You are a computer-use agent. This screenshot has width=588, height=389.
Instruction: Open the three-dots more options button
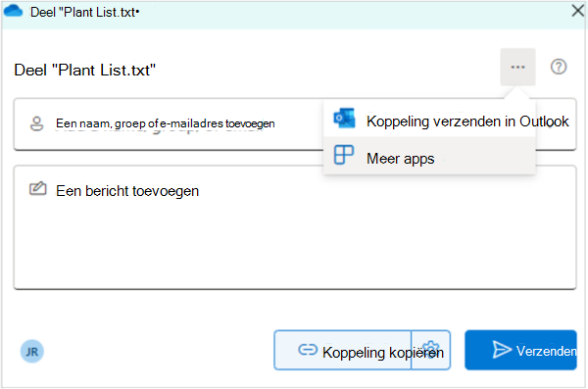point(517,68)
